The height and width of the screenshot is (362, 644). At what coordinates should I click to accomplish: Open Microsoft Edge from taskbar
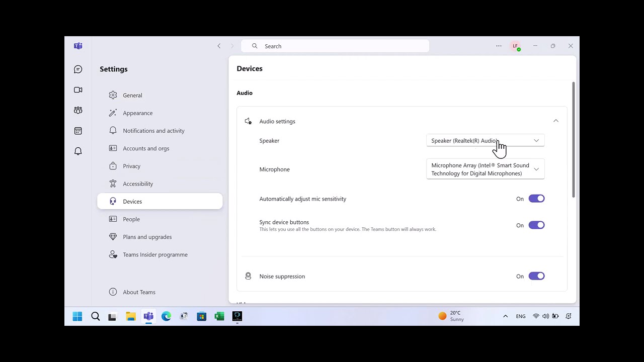166,316
